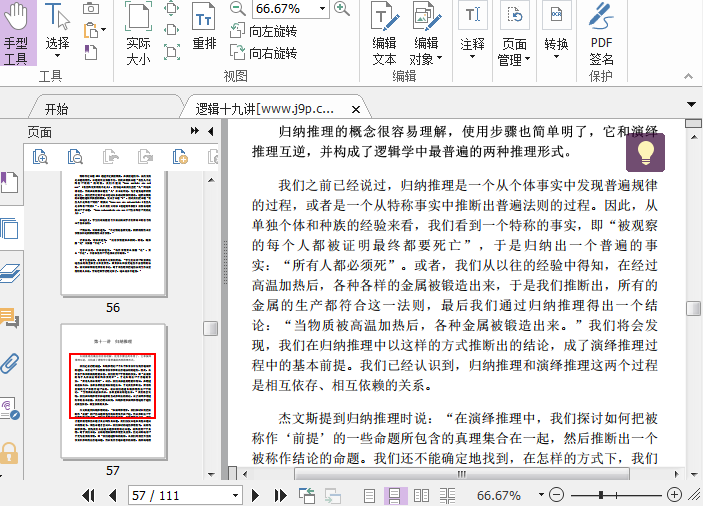Click the thumbnail panel scrollbar handle

point(211,328)
